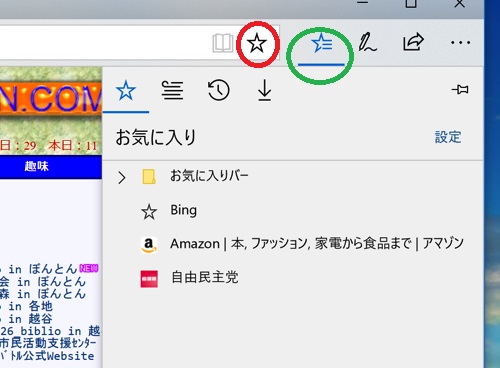Click the 自由民主党 red site icon
The width and height of the screenshot is (500, 368).
[x=149, y=279]
